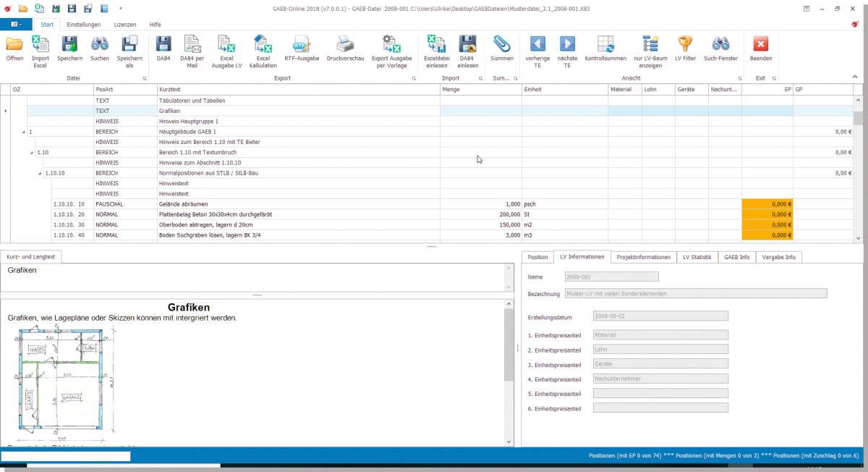Open the quick access toolbar customize arrow
Screen dimensions: 868x472
tap(121, 9)
